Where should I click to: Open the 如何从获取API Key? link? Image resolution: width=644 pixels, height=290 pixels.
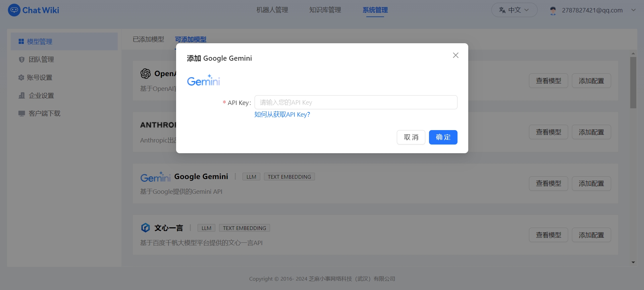[282, 115]
